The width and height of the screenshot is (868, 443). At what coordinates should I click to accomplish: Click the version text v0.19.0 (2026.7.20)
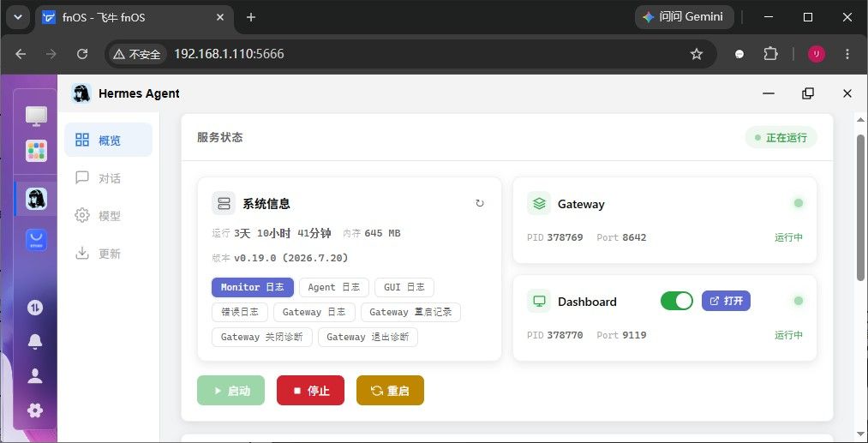[291, 258]
